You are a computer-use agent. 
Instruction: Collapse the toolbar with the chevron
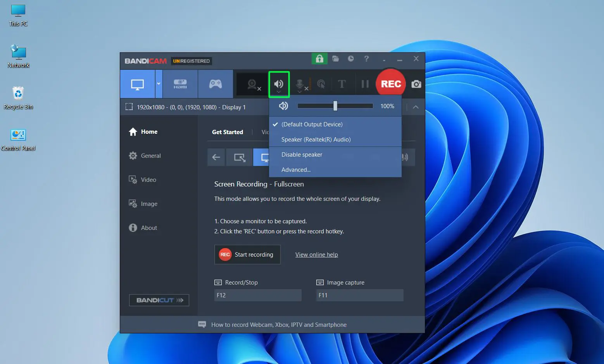(415, 107)
